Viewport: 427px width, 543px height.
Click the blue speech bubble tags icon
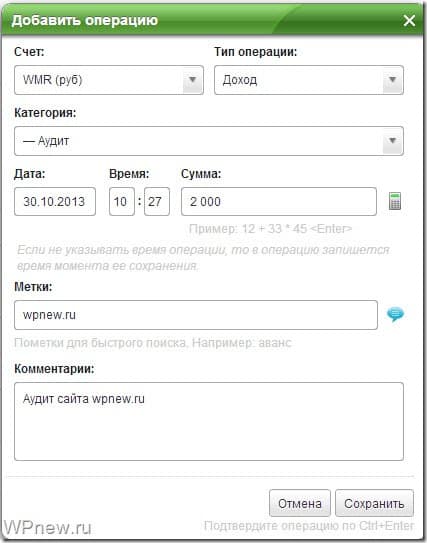395,314
